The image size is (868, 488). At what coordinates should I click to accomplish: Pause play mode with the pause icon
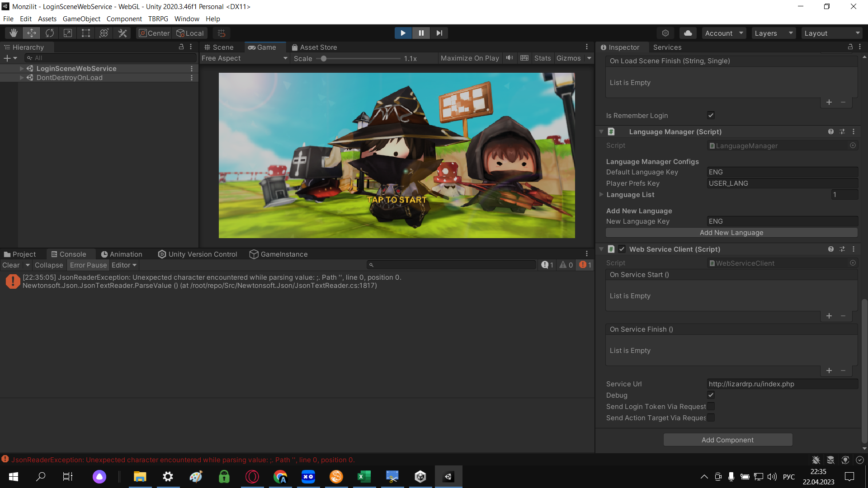tap(421, 33)
